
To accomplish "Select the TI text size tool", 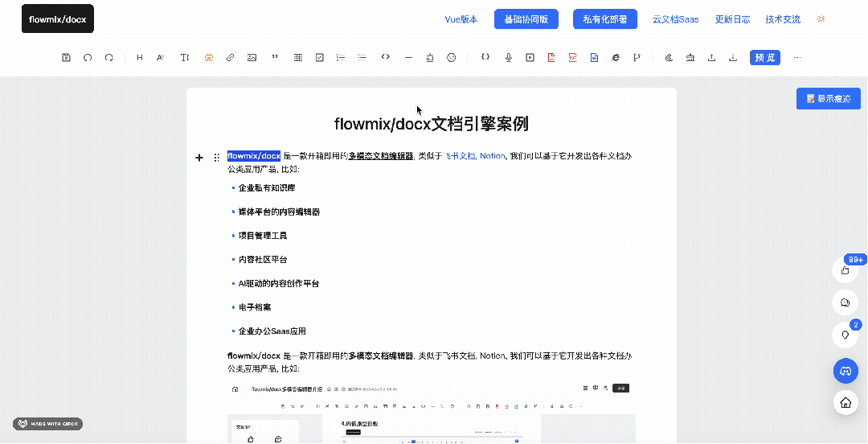I will (185, 57).
